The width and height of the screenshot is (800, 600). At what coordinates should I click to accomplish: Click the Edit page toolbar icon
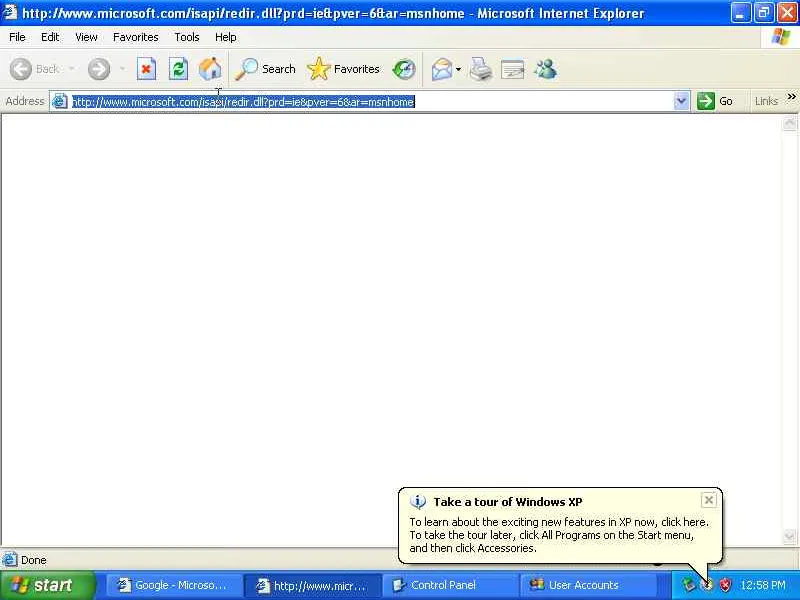[x=512, y=69]
